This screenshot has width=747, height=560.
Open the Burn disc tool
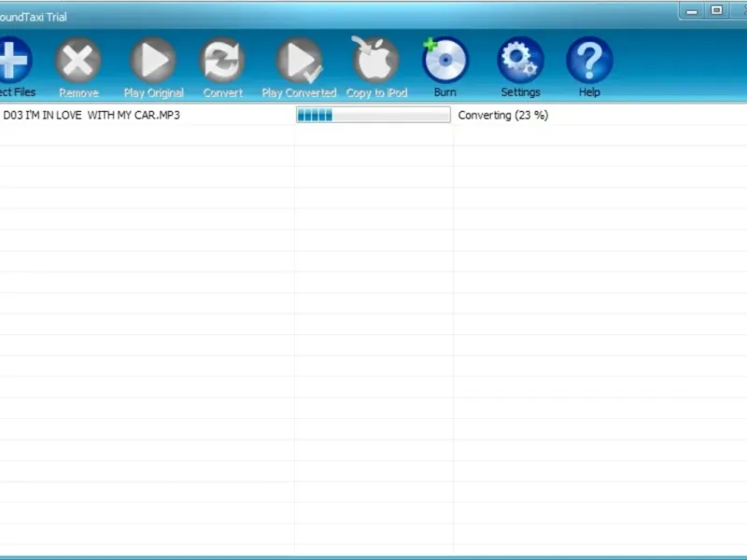445,60
